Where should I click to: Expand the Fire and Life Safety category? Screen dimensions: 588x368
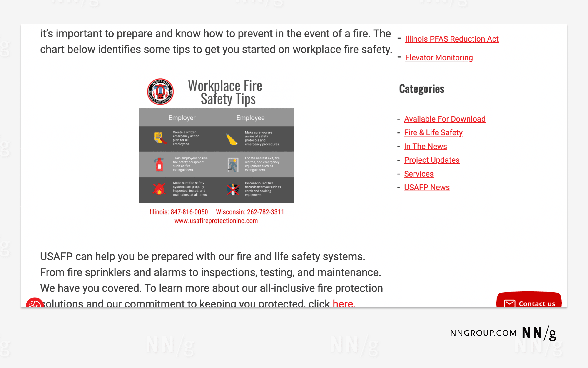[433, 132]
